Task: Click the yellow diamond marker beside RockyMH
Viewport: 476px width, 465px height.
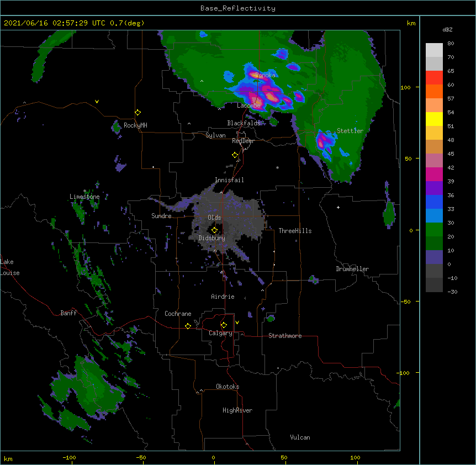Action: pyautogui.click(x=138, y=113)
